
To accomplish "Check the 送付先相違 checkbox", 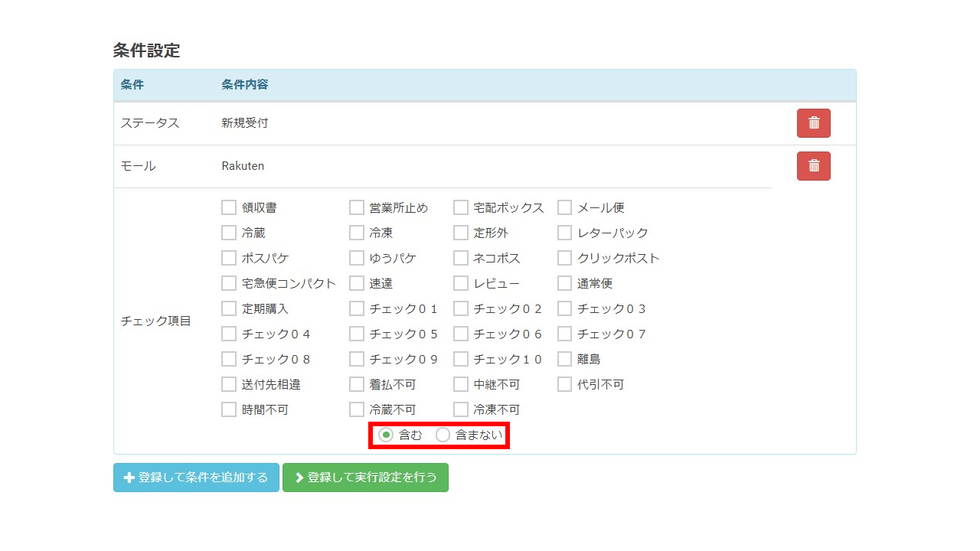I will click(229, 384).
